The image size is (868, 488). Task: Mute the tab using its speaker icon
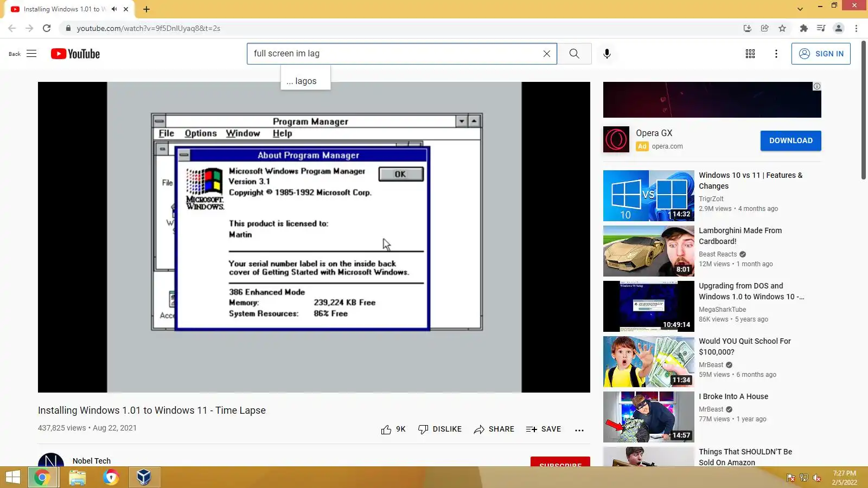point(114,9)
